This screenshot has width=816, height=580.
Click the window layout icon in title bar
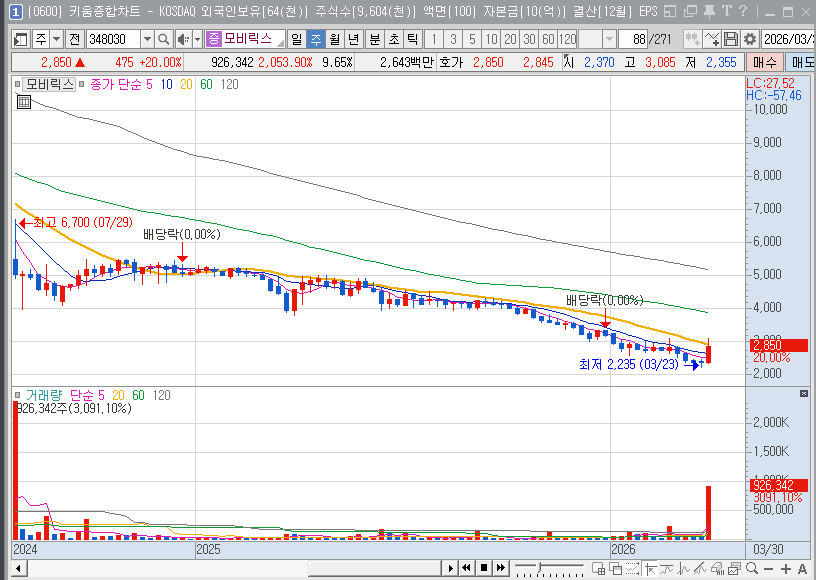671,11
